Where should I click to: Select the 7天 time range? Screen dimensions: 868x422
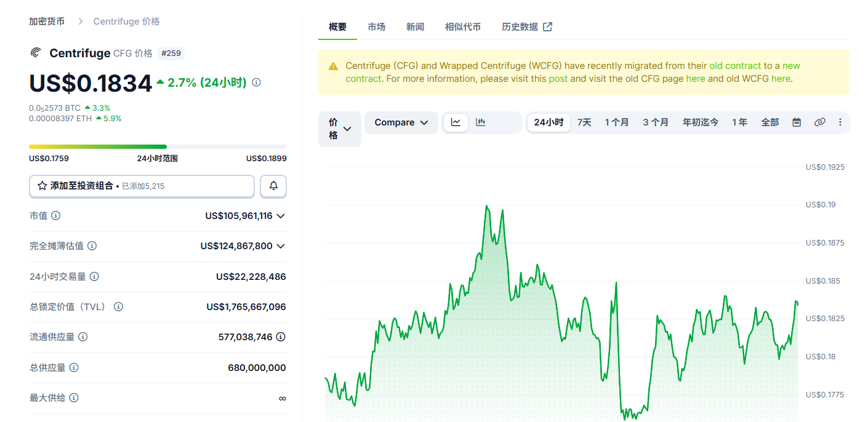point(584,122)
